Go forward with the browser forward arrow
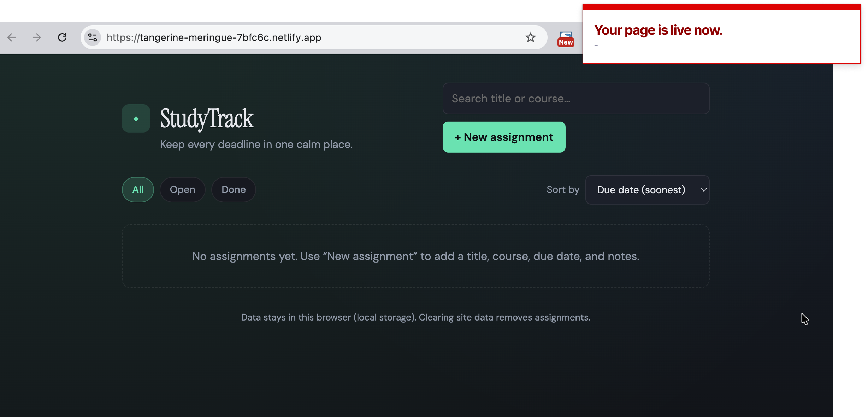This screenshot has width=868, height=417. coord(37,37)
